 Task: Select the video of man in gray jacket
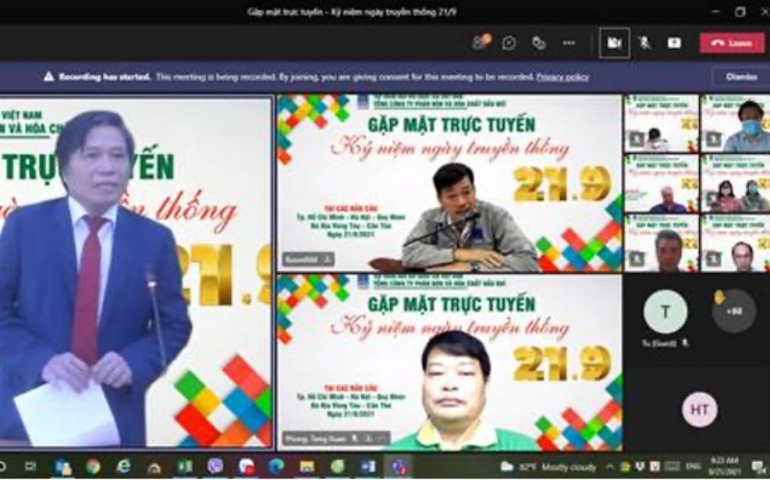click(x=449, y=182)
